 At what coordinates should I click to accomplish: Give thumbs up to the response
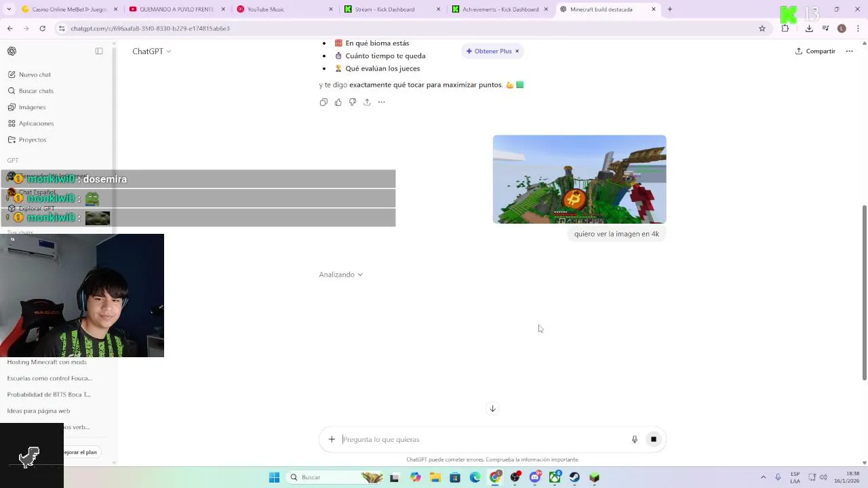coord(338,102)
